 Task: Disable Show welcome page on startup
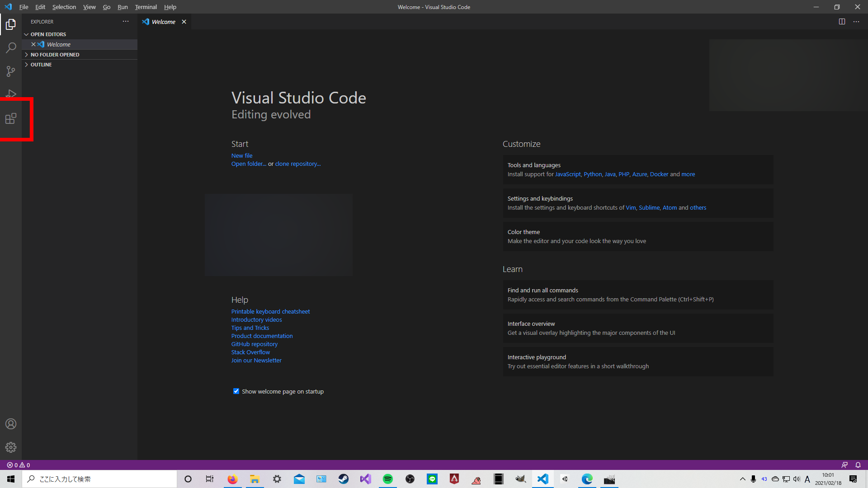pos(236,391)
